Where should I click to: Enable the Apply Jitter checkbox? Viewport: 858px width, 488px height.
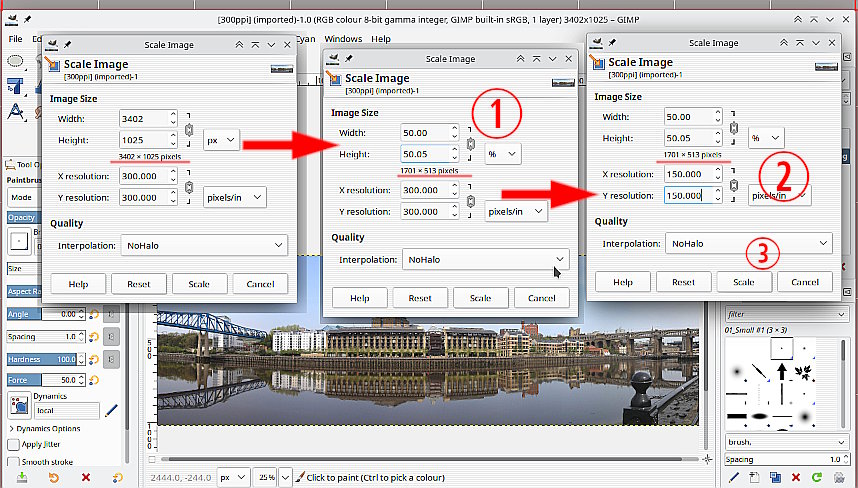coord(13,444)
